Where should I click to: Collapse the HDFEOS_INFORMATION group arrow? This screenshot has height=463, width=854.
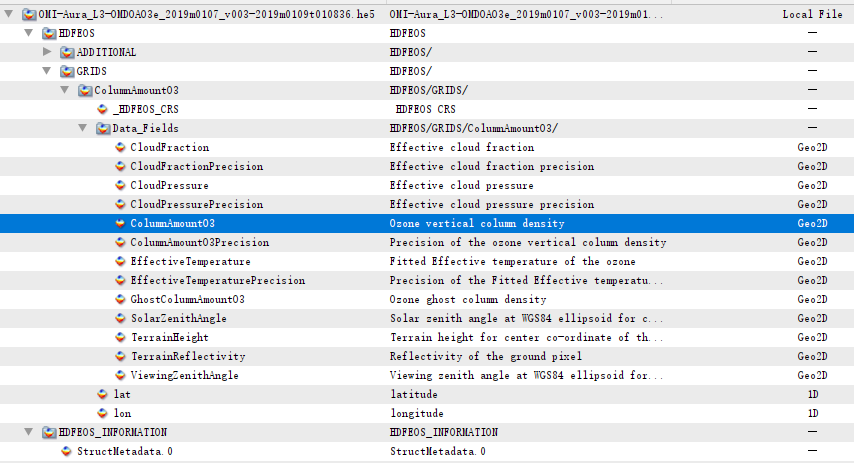pyautogui.click(x=29, y=433)
